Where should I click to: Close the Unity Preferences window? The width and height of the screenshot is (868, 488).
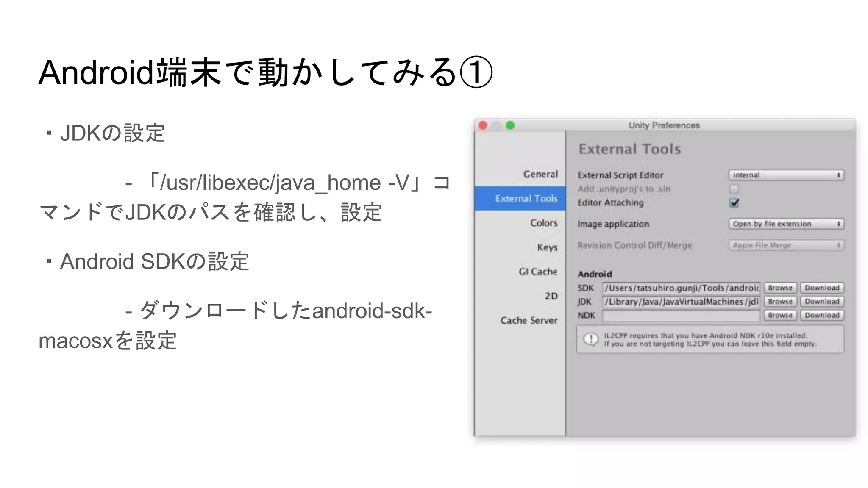(483, 125)
